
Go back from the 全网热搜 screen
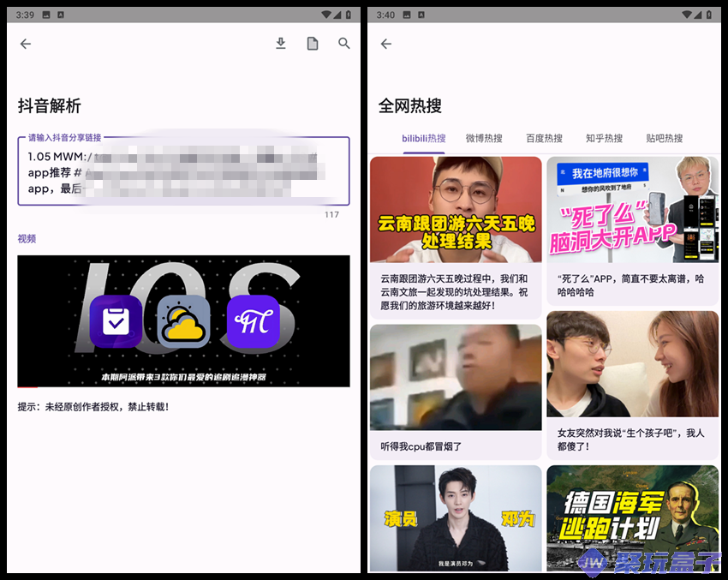pos(386,44)
